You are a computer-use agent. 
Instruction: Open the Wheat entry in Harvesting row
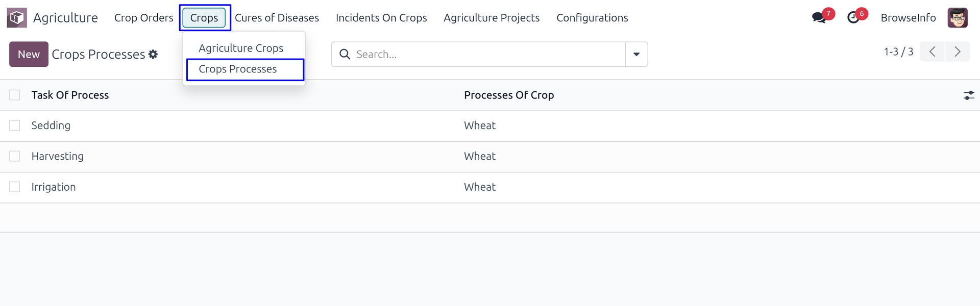[x=480, y=156]
